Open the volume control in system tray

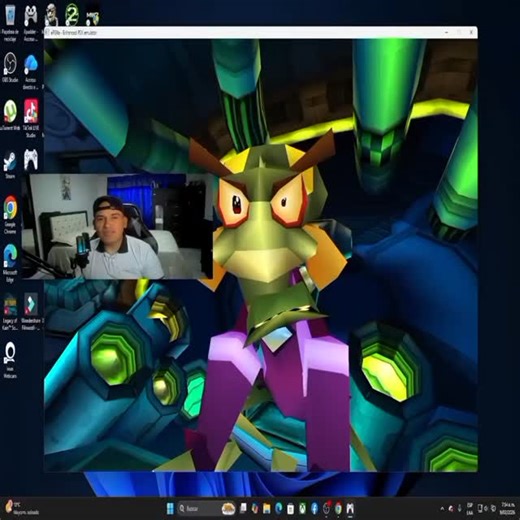click(486, 509)
